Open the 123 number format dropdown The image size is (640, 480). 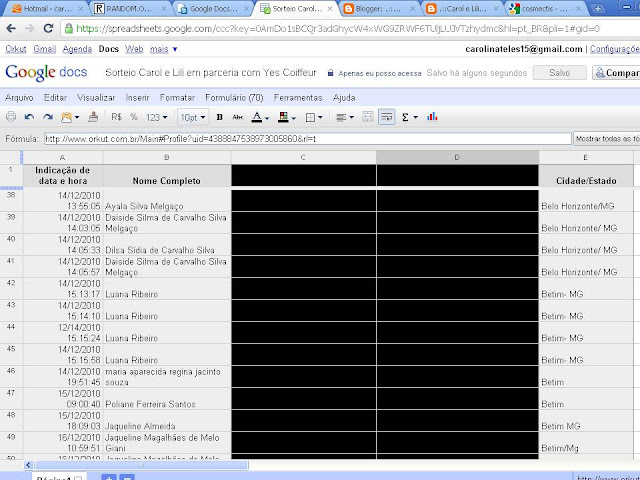[157, 118]
